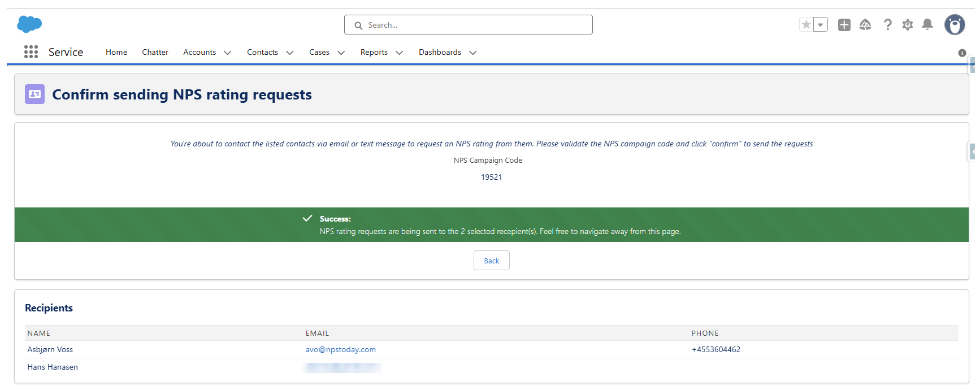Viewport: 980px width, 390px height.
Task: Expand the Cases tab dropdown chevron
Action: point(341,53)
